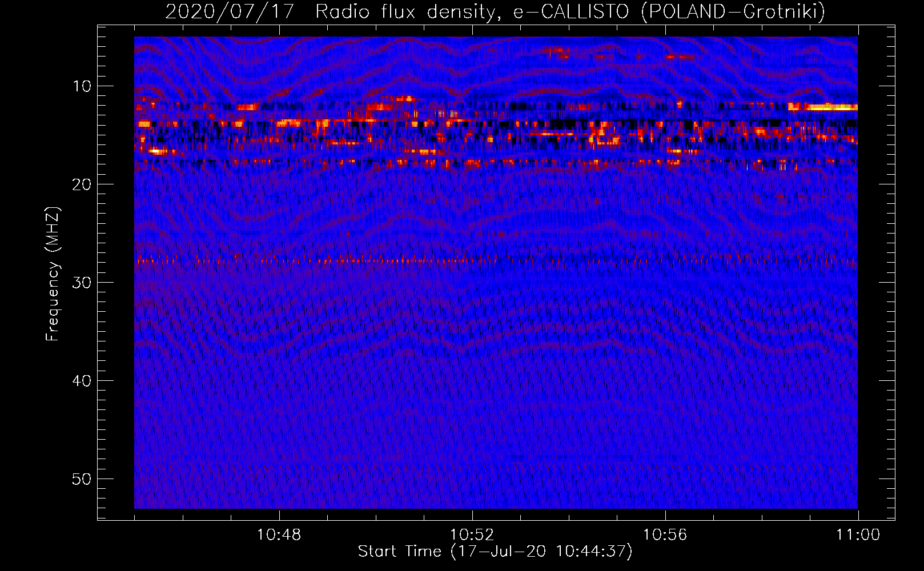Screen dimensions: 924x571
Task: Click the frequency tick label '10'
Action: [82, 86]
